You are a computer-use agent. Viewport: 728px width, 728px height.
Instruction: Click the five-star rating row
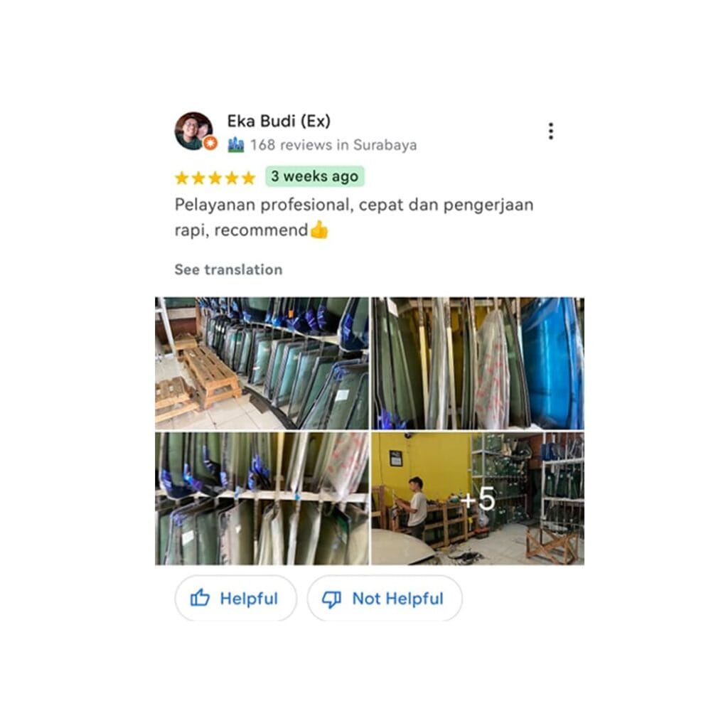click(x=215, y=178)
